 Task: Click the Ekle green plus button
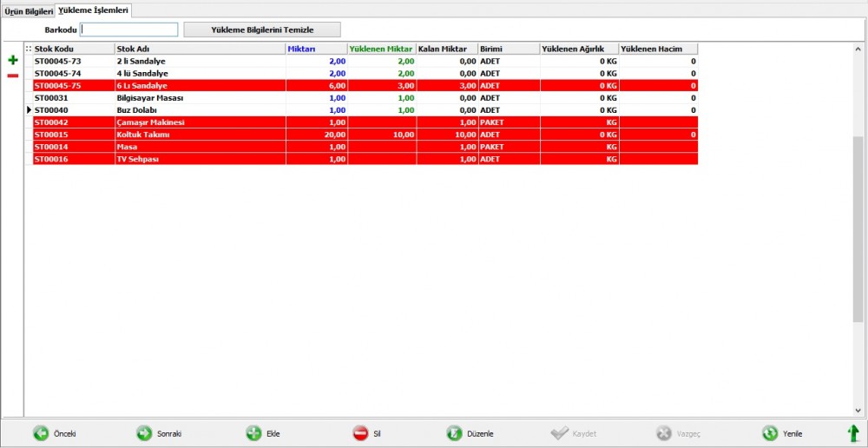(253, 433)
